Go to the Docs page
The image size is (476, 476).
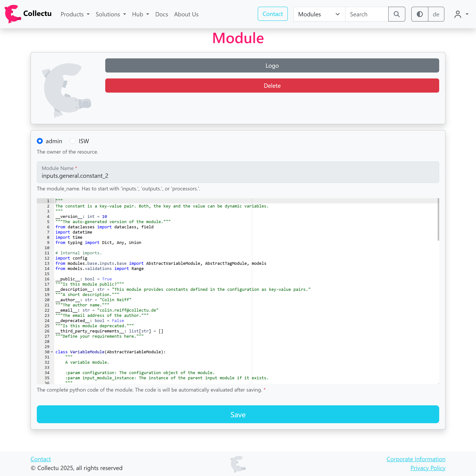point(161,14)
